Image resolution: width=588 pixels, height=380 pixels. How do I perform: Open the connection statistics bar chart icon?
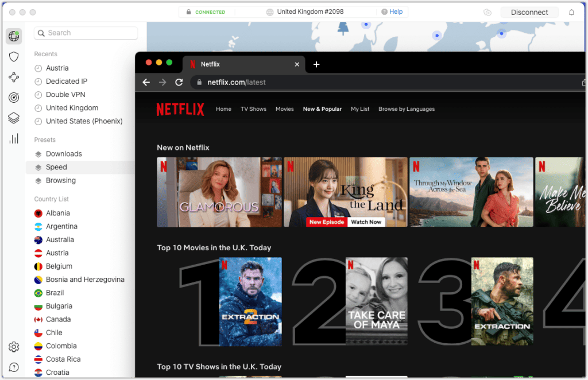tap(14, 138)
